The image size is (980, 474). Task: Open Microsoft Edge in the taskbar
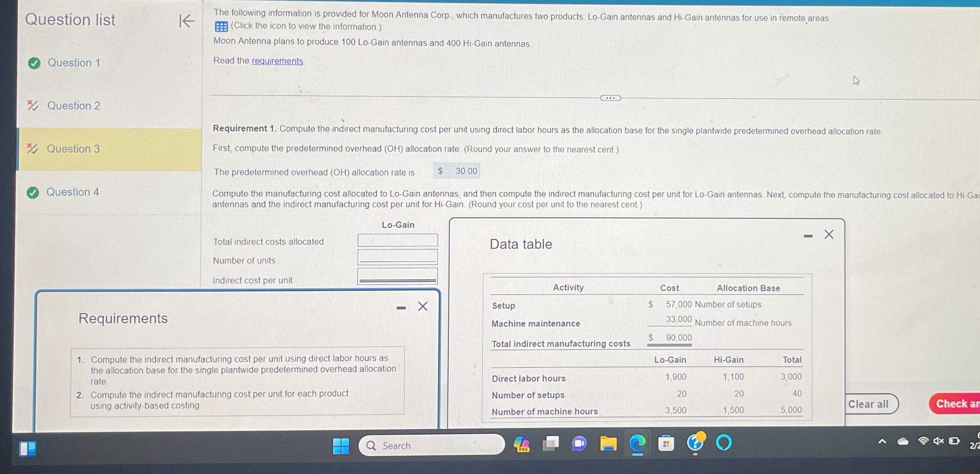(637, 444)
